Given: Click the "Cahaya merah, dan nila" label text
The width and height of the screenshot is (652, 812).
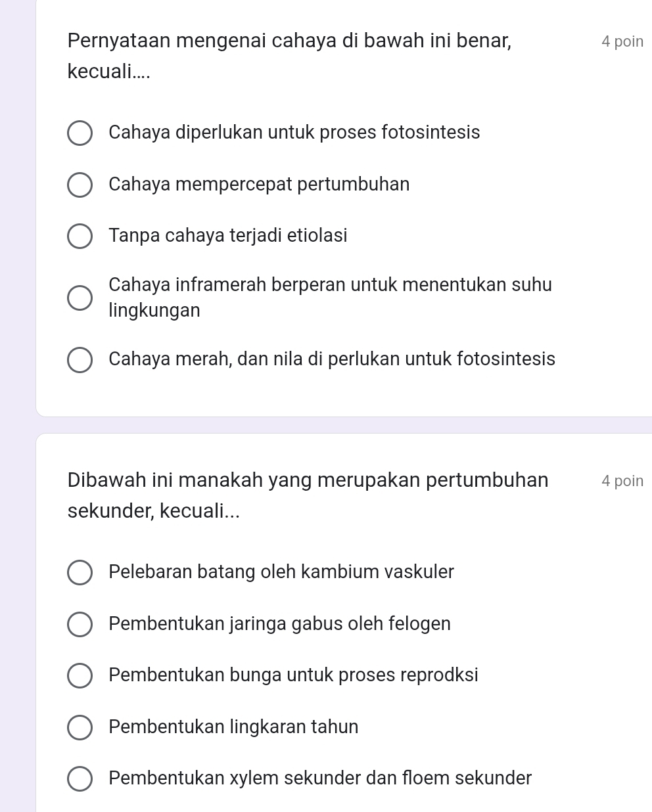Looking at the screenshot, I should (332, 359).
